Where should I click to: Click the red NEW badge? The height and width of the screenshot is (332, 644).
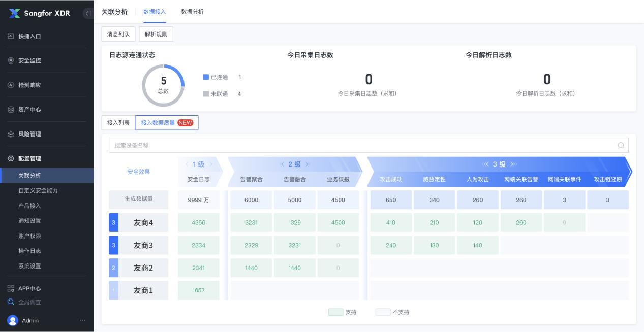coord(186,123)
